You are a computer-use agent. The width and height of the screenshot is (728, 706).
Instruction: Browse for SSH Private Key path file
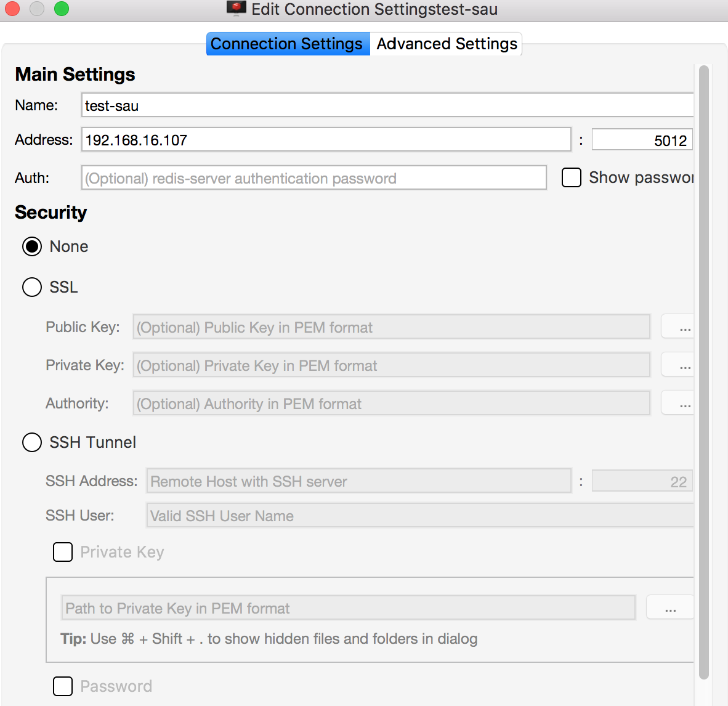pyautogui.click(x=670, y=607)
